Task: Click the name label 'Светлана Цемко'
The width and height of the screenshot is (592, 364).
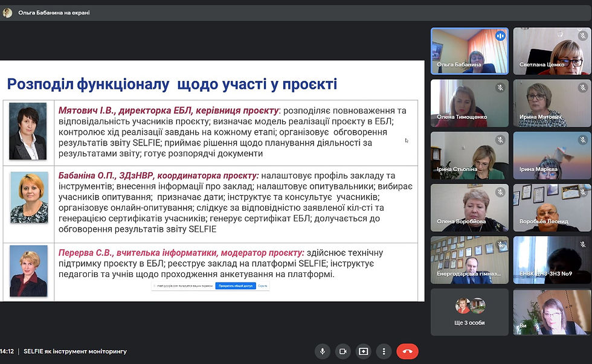Action: coord(542,65)
